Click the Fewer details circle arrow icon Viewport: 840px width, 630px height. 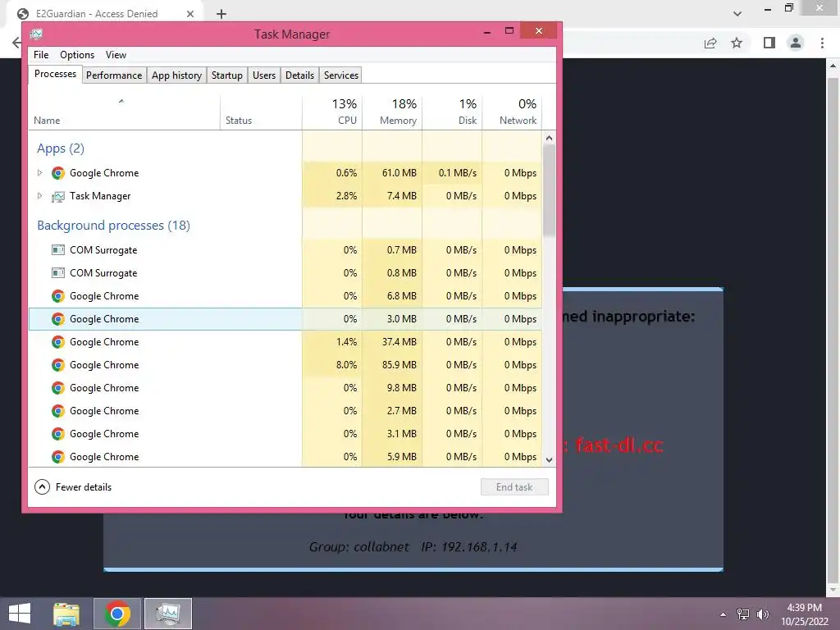click(42, 487)
